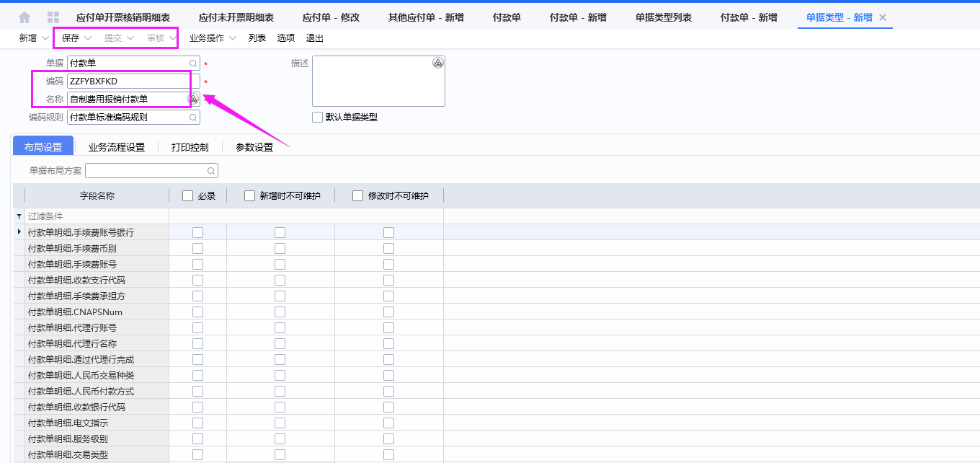The image size is (980, 463).
Task: Click the magnifier in 单据布局方案 field
Action: [210, 170]
